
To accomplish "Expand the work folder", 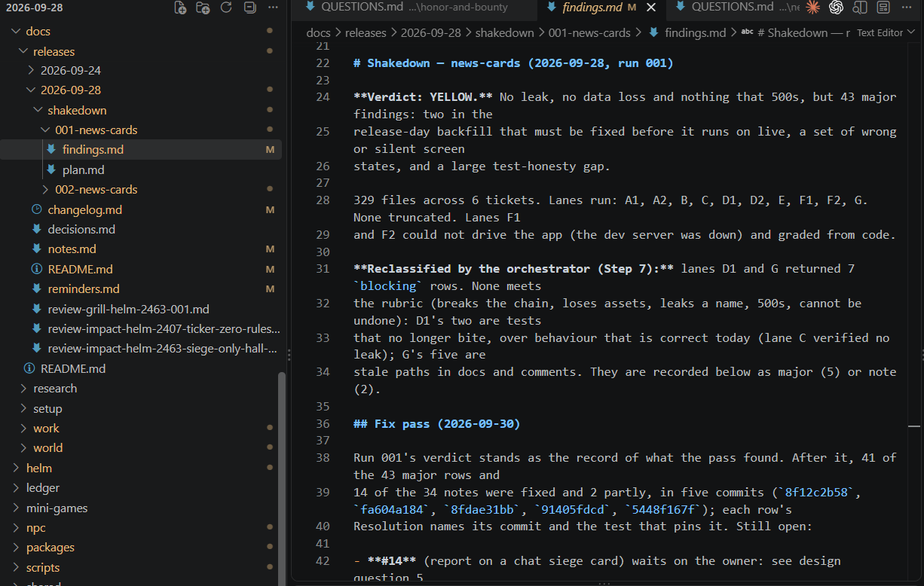I will coord(24,428).
